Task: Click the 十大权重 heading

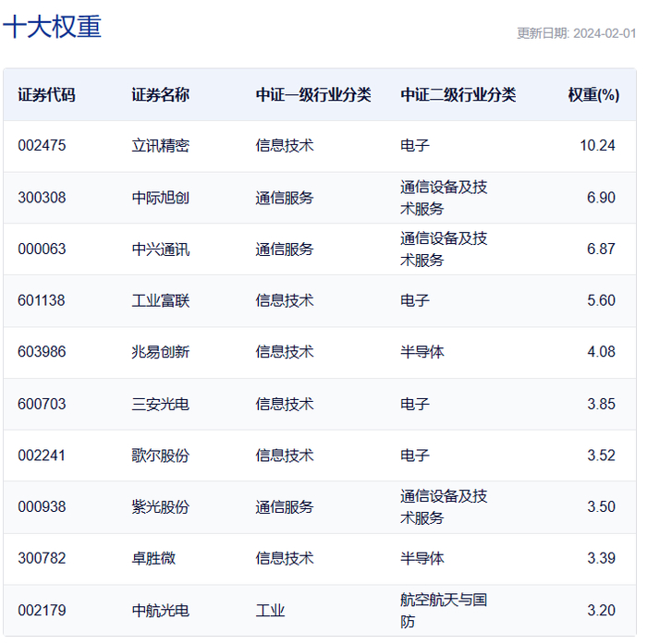Action: tap(53, 27)
